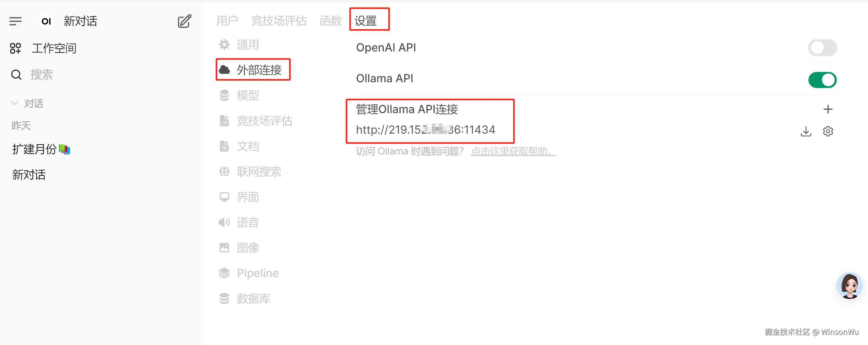This screenshot has height=345, width=868.
Task: Open 数据库 database settings section
Action: pyautogui.click(x=245, y=298)
